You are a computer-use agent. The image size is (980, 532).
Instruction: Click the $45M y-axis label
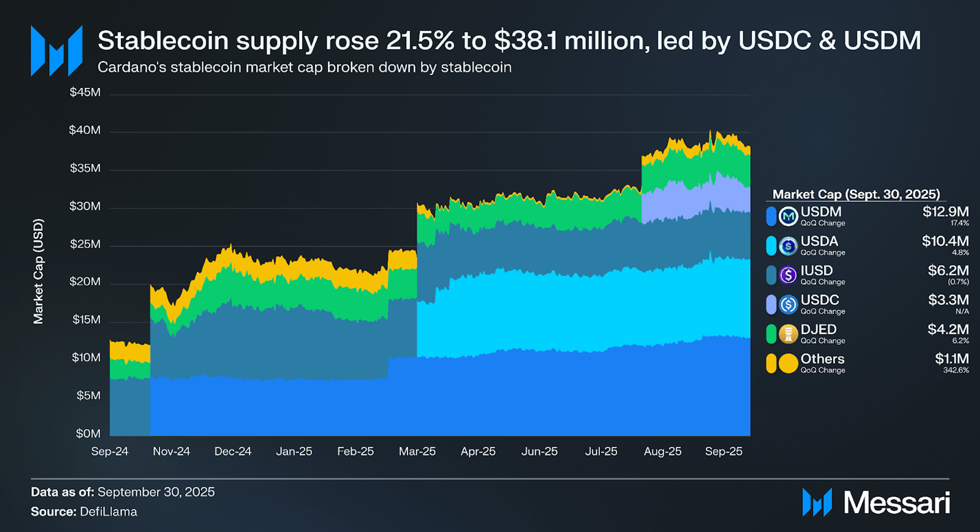(x=85, y=92)
